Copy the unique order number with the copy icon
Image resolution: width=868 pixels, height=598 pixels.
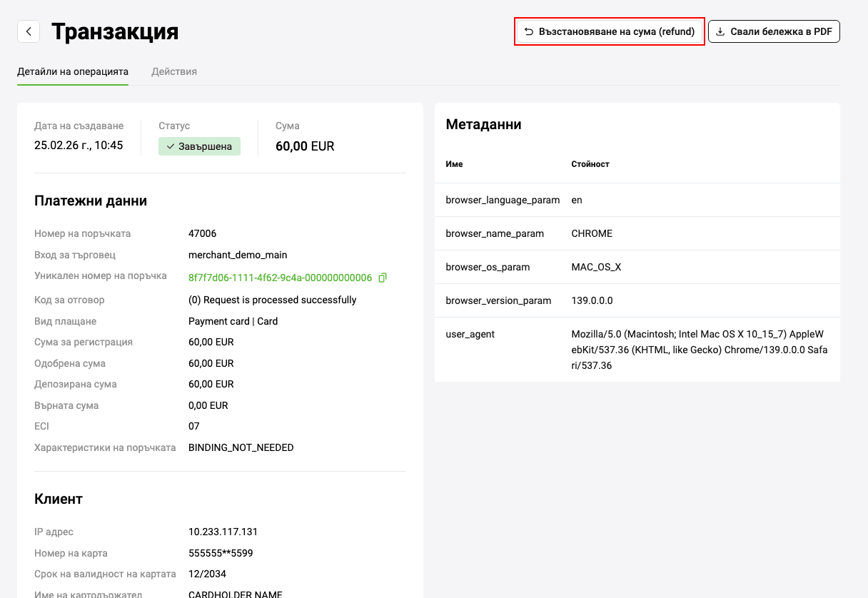coord(383,278)
